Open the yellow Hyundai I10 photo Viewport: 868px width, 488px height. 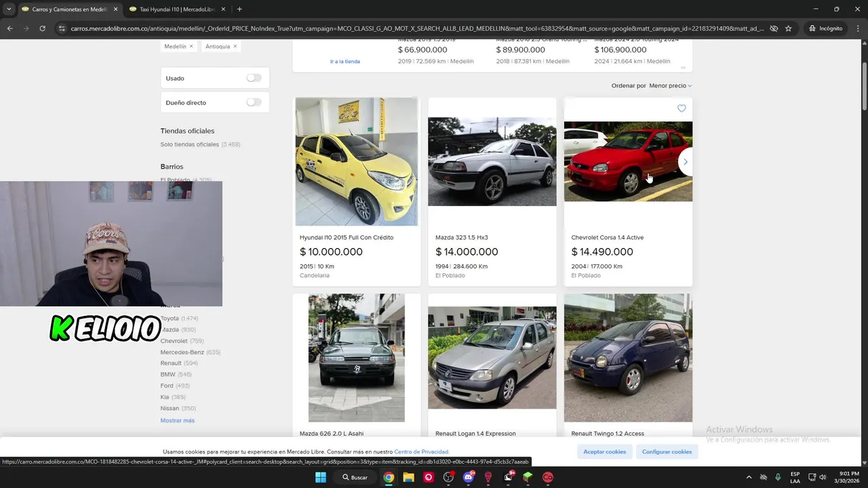click(x=357, y=161)
